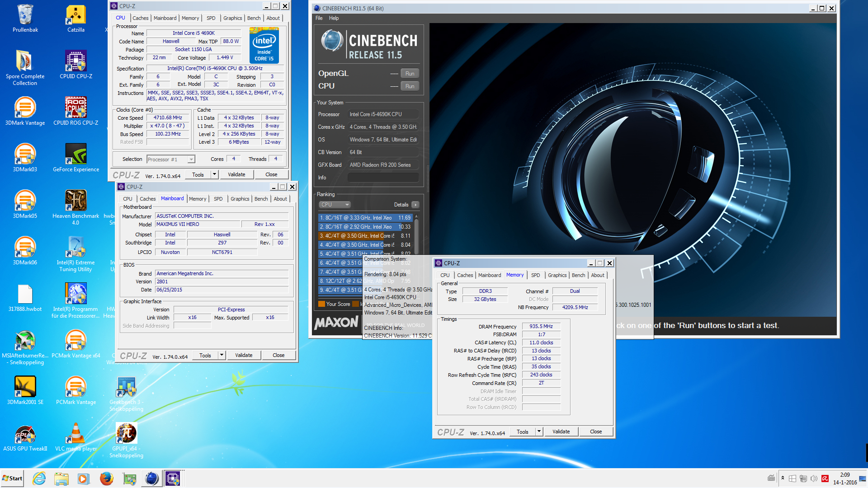Open the GeForce Experience desktop icon
The height and width of the screenshot is (488, 868).
click(76, 157)
